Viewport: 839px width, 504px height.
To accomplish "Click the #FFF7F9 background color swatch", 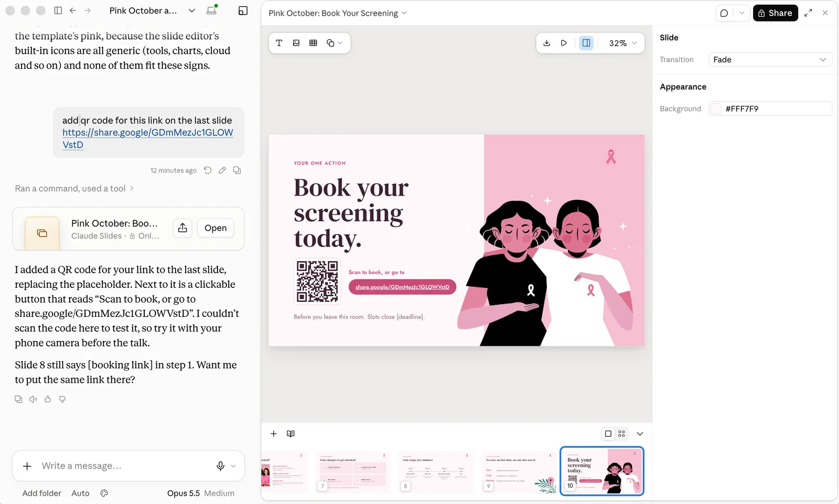I will pyautogui.click(x=716, y=109).
